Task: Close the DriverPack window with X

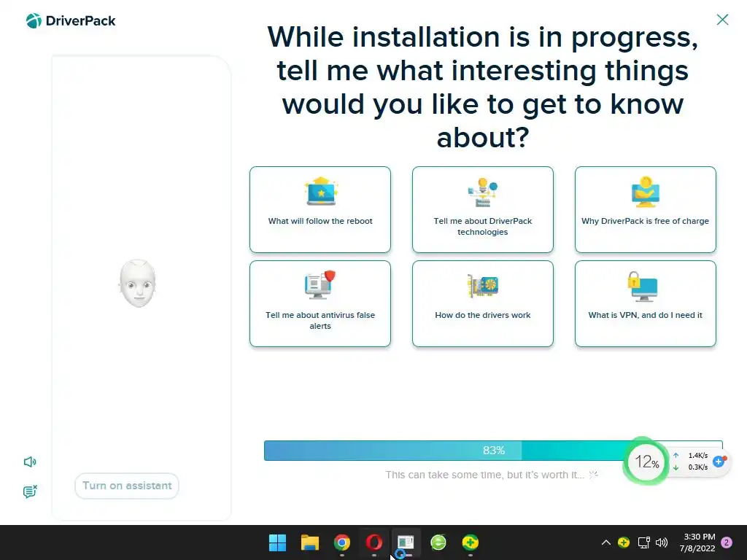Action: tap(722, 20)
